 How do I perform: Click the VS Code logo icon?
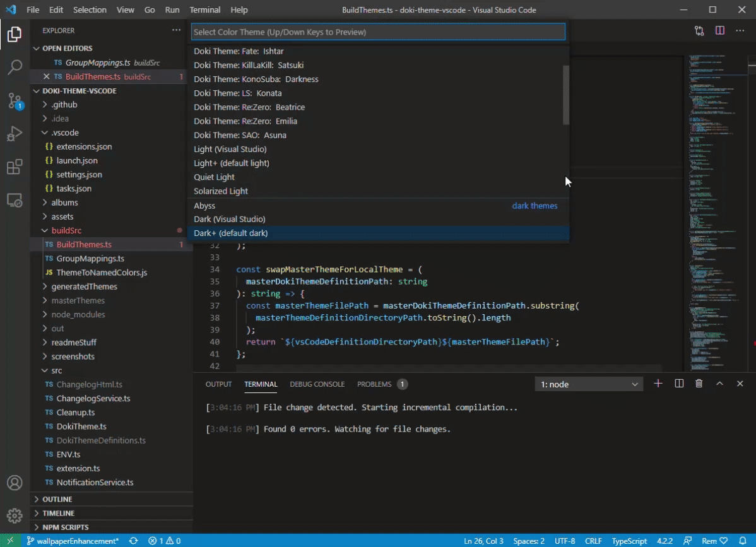pyautogui.click(x=11, y=9)
